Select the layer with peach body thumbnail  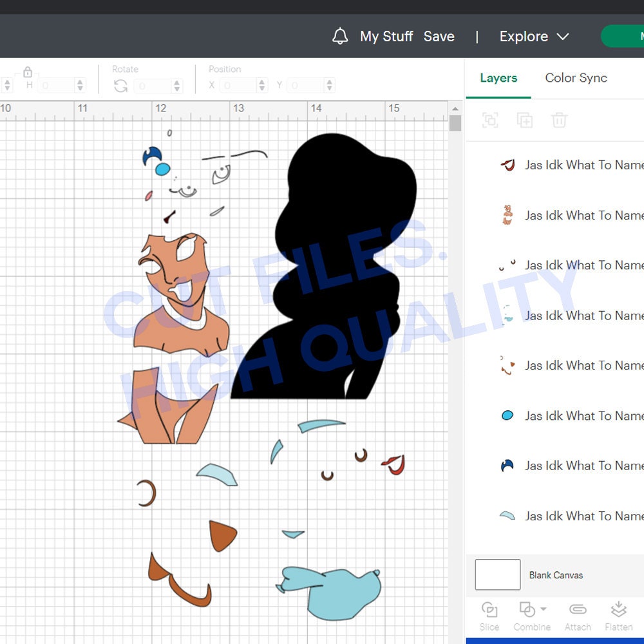point(555,215)
